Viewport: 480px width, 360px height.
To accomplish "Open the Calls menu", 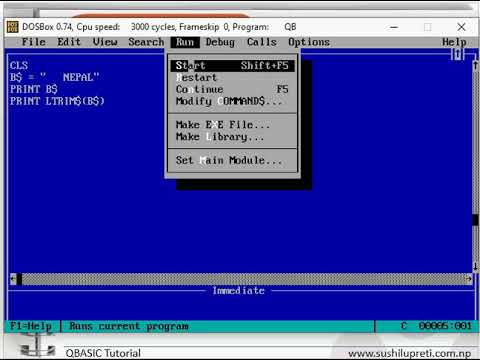I will (262, 42).
